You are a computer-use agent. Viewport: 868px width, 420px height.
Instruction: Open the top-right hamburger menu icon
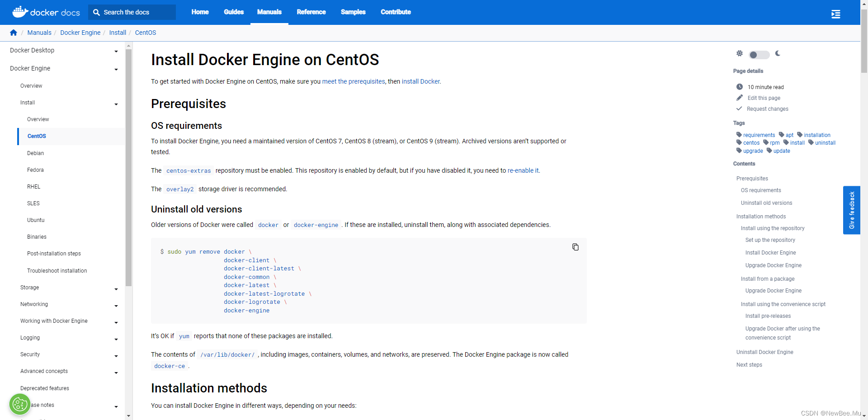tap(835, 14)
